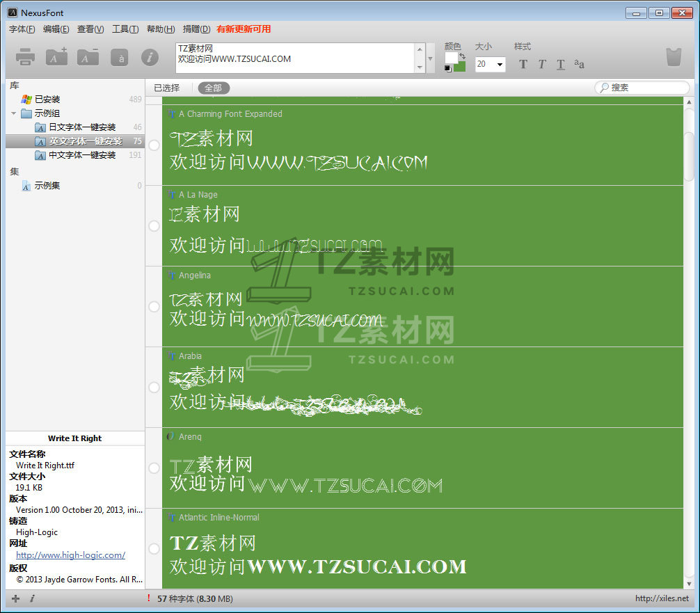This screenshot has height=613, width=700.
Task: Click the 有新更新可用 update notice
Action: [x=244, y=29]
